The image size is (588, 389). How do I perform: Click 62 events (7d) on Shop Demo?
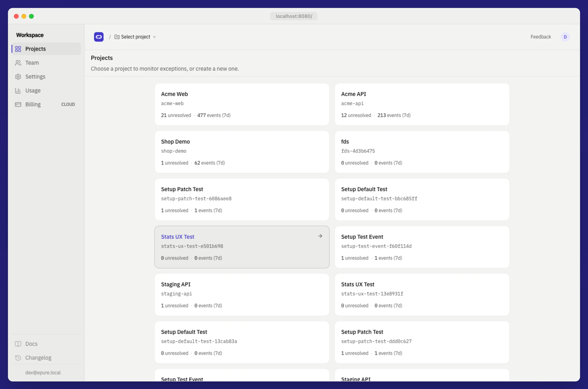point(210,163)
